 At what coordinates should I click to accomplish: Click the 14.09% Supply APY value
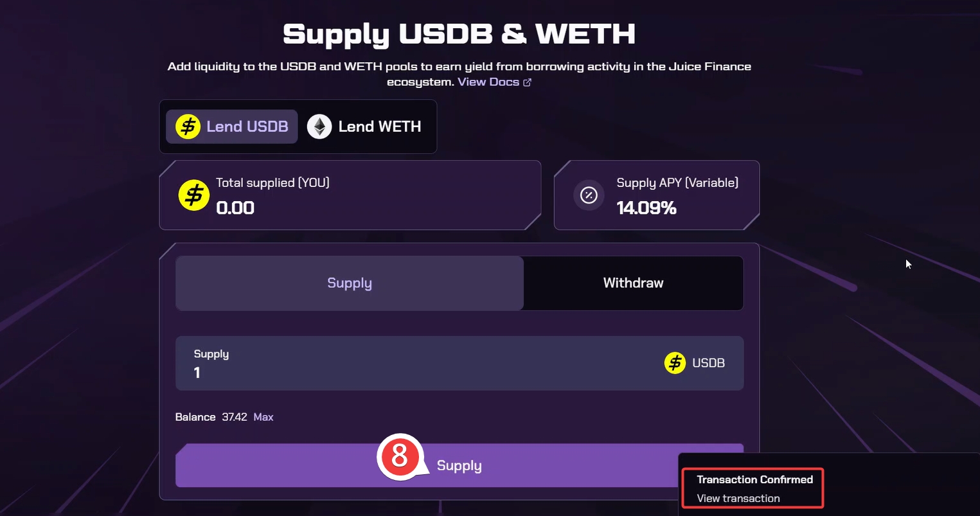click(646, 208)
